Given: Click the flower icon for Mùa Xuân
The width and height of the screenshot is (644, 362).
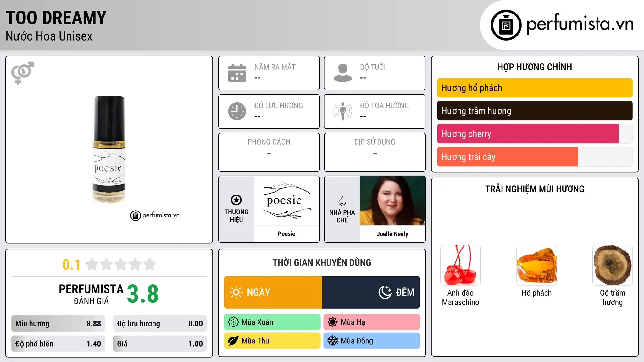Looking at the screenshot, I should 233,322.
